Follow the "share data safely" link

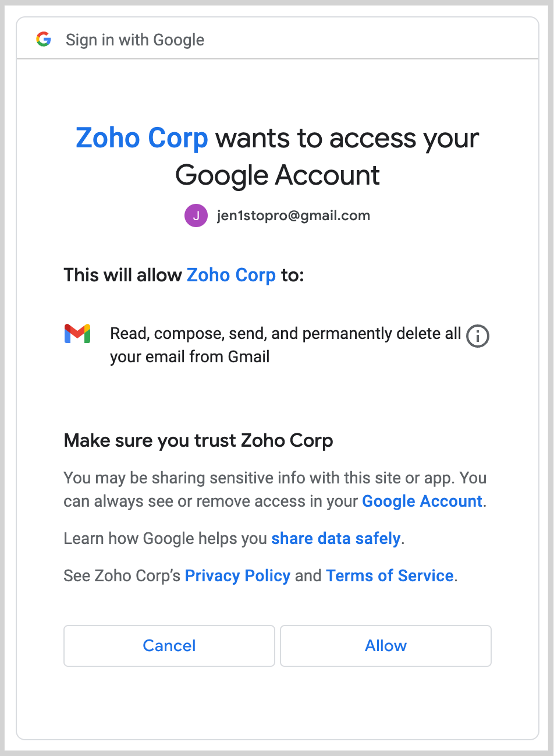pos(336,538)
